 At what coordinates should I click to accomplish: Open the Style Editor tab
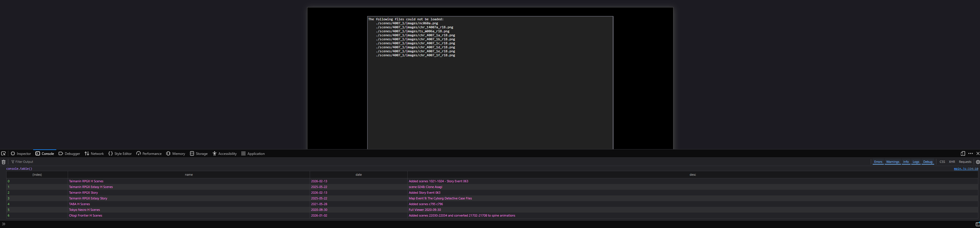pos(120,154)
